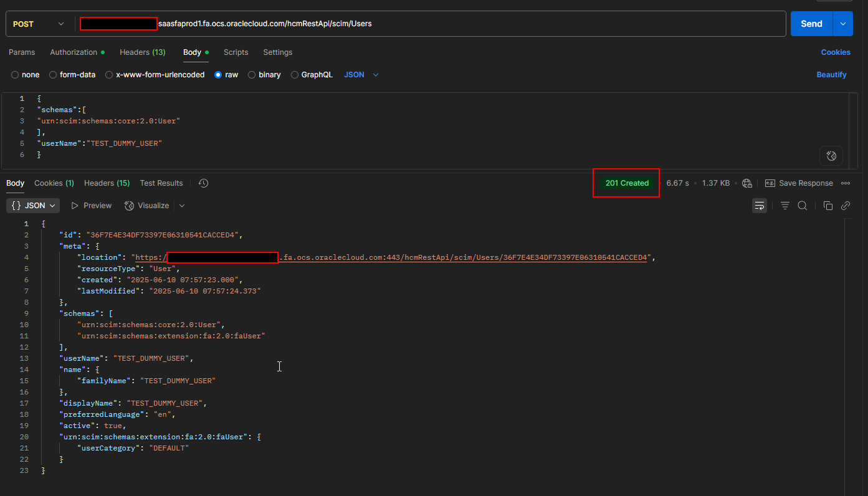Open the response more options ellipsis
868x496 pixels.
(846, 183)
